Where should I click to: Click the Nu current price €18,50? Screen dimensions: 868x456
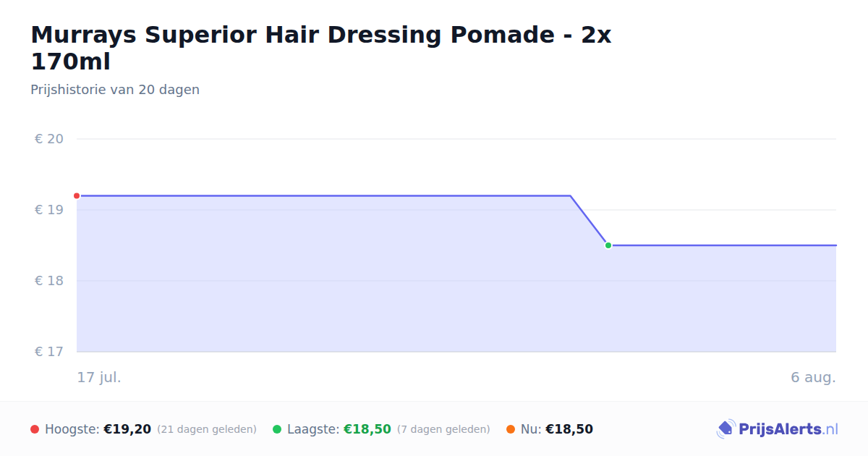569,429
